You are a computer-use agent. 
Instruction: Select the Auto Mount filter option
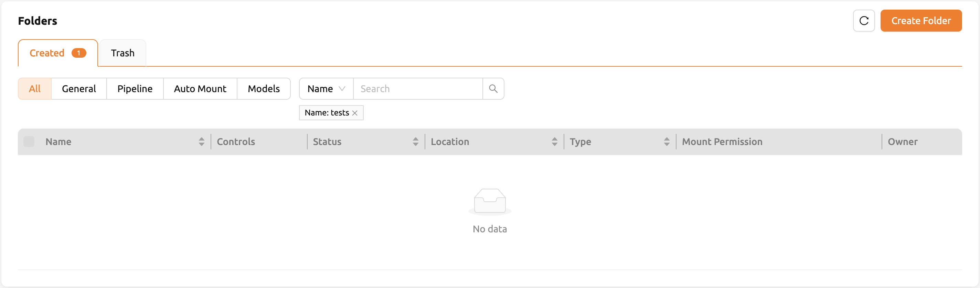pyautogui.click(x=200, y=89)
